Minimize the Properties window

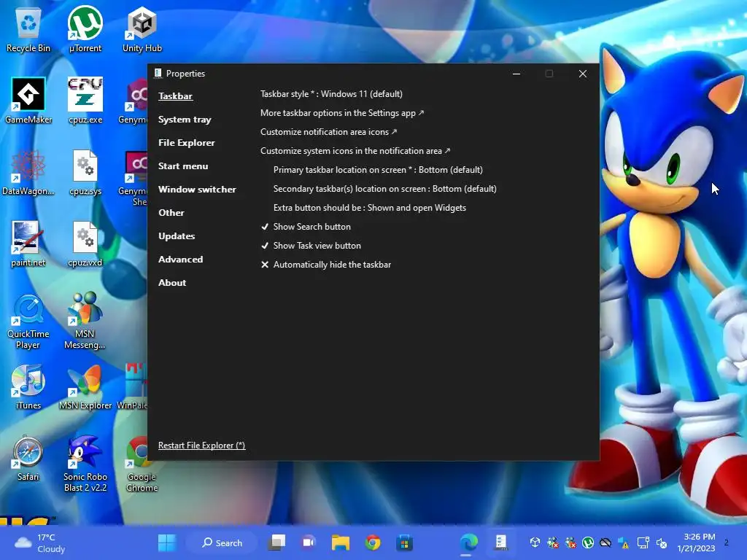[x=516, y=74]
